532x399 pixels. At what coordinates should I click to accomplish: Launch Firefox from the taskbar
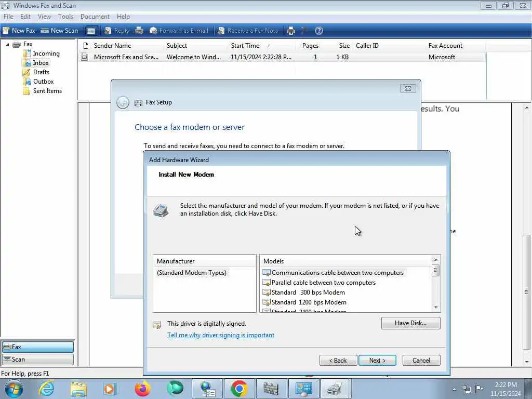pos(142,389)
